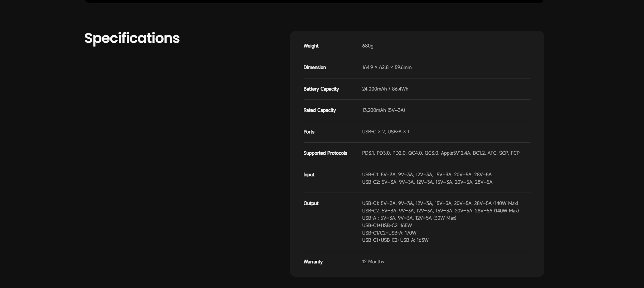The width and height of the screenshot is (644, 288).
Task: Click the Supported Protocols label
Action: pos(325,153)
